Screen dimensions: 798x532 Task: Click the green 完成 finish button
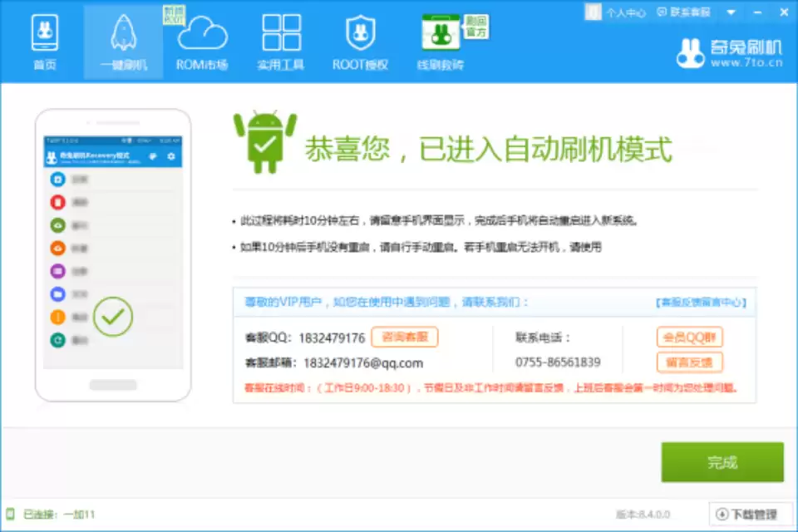pos(722,462)
